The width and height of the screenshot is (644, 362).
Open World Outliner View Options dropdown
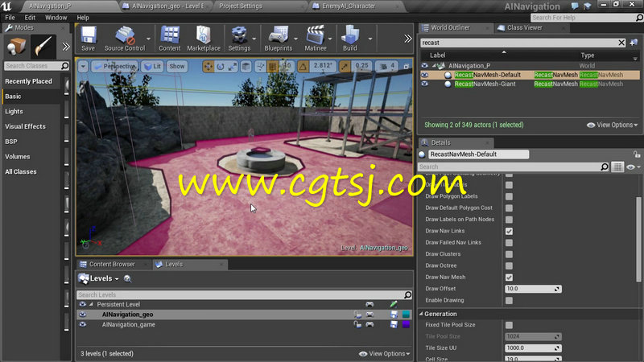pos(613,125)
